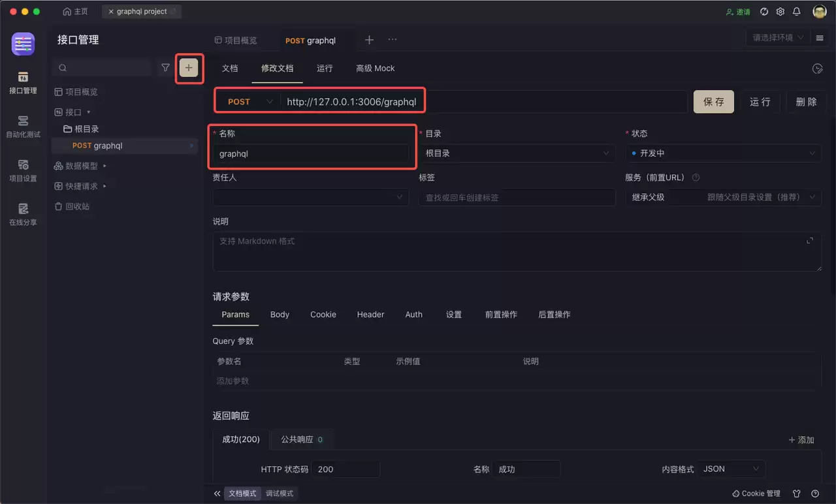Switch to the Body params tab
Screen dimensions: 836x504
pyautogui.click(x=280, y=315)
